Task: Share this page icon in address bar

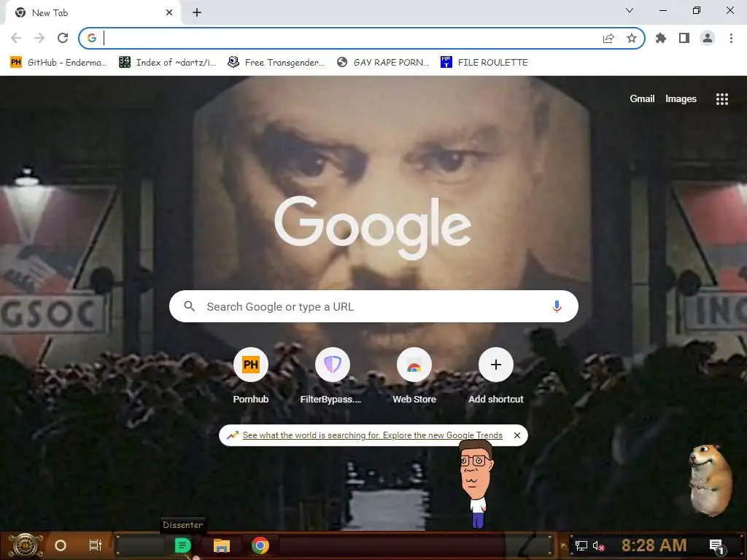Action: pos(608,39)
